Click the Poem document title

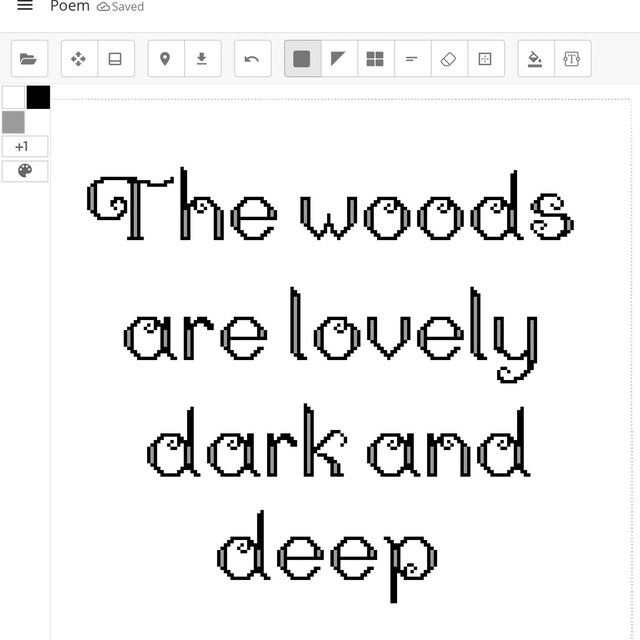click(x=70, y=6)
